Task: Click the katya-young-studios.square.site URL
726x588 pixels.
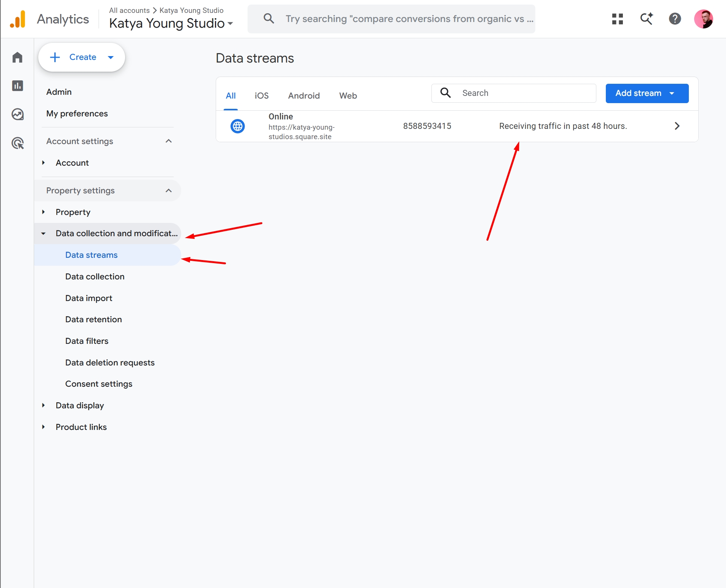Action: (302, 132)
